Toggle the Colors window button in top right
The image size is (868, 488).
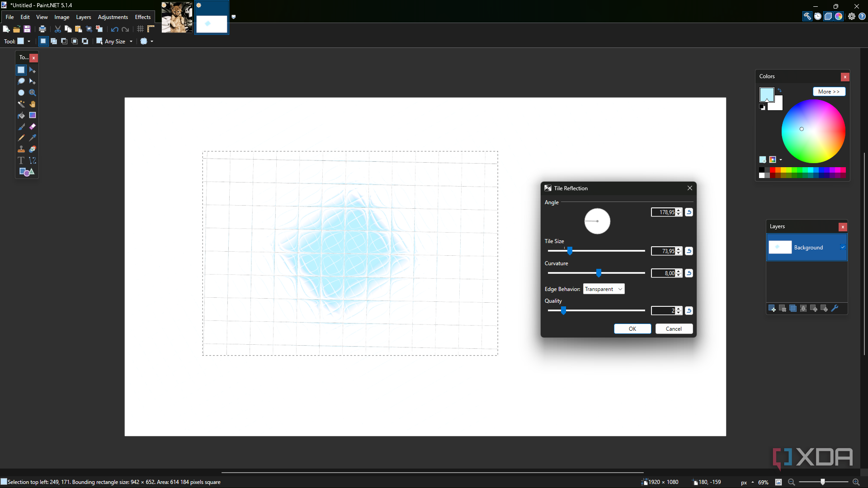pos(839,16)
